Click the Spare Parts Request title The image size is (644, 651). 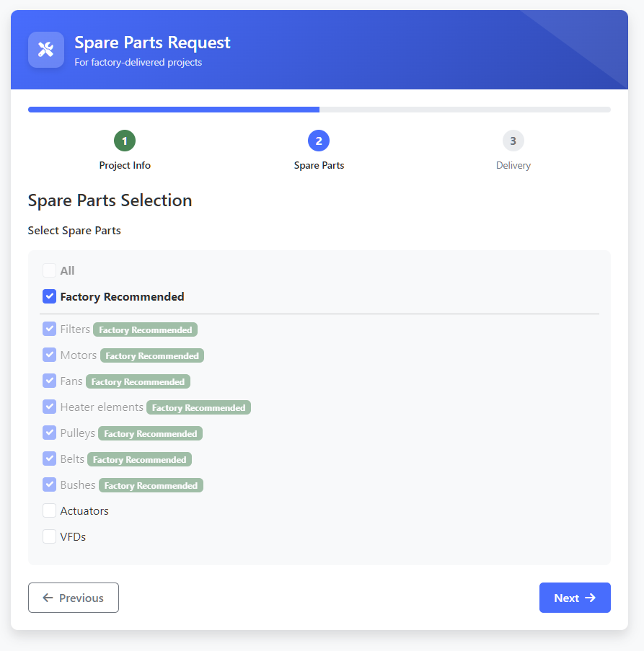point(152,43)
